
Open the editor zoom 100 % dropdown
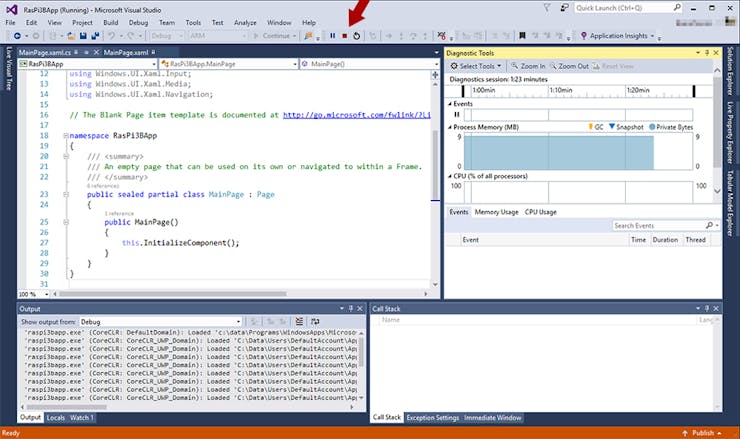tap(46, 294)
